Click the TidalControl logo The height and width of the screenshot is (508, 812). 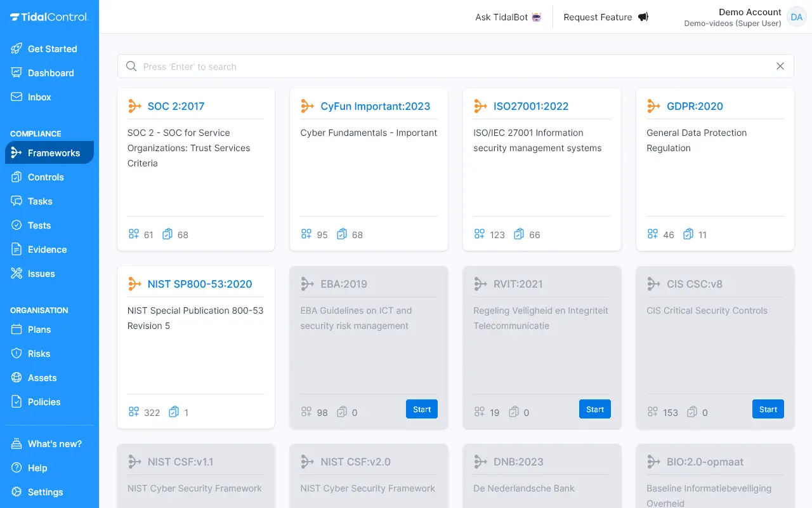tap(49, 17)
